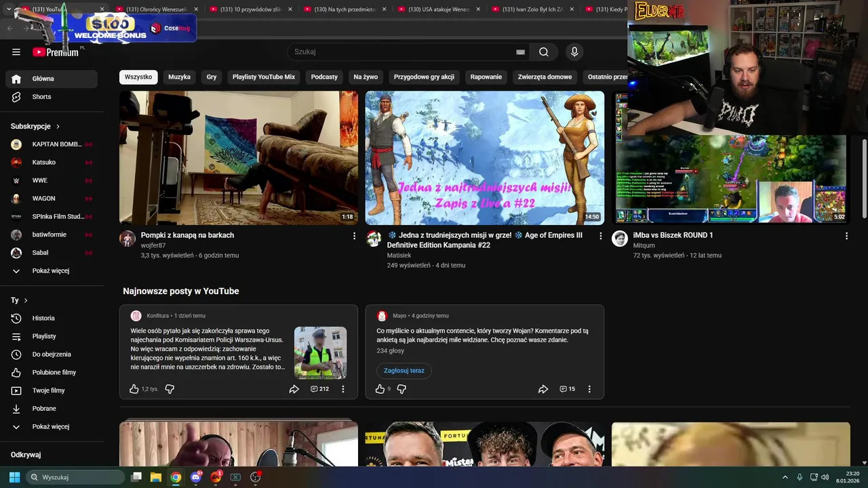Open Playlisty in sidebar
The image size is (868, 488).
(x=52, y=336)
